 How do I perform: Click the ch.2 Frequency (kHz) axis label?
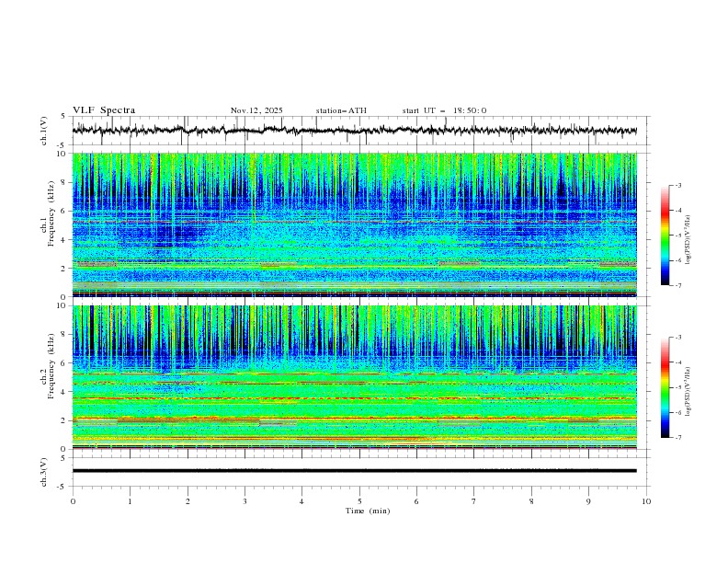tap(48, 366)
